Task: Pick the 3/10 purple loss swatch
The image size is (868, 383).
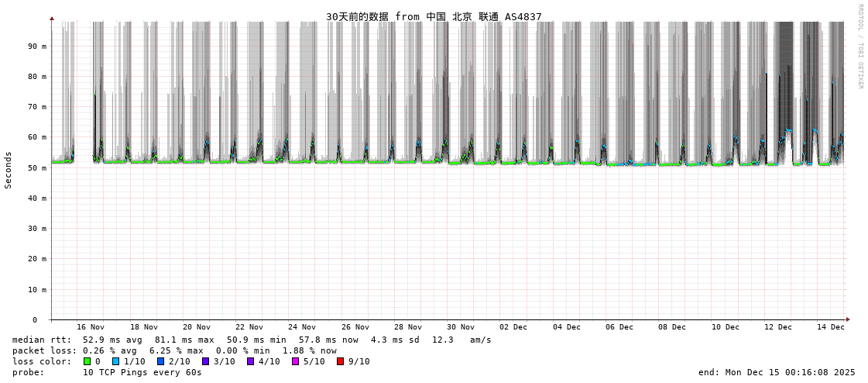Action: (205, 361)
